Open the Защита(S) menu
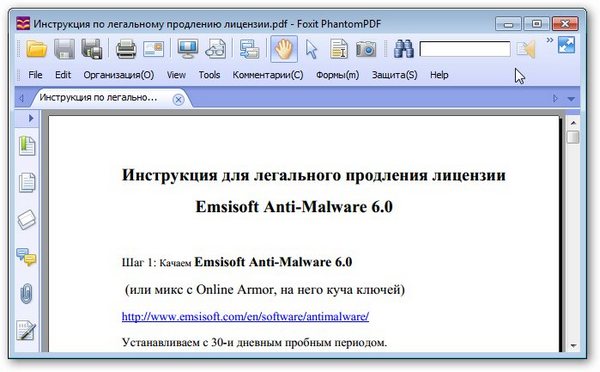The image size is (600, 372). pyautogui.click(x=395, y=75)
